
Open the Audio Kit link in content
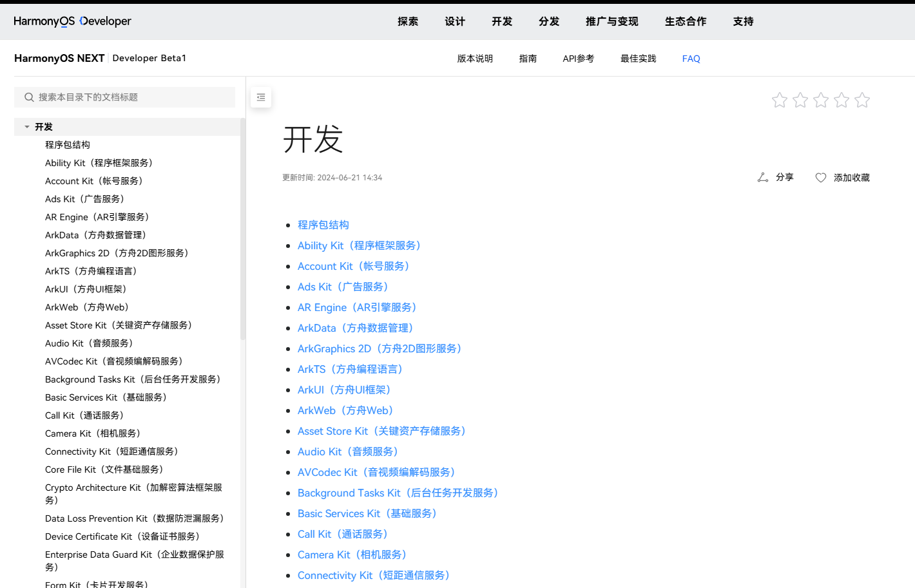[351, 451]
